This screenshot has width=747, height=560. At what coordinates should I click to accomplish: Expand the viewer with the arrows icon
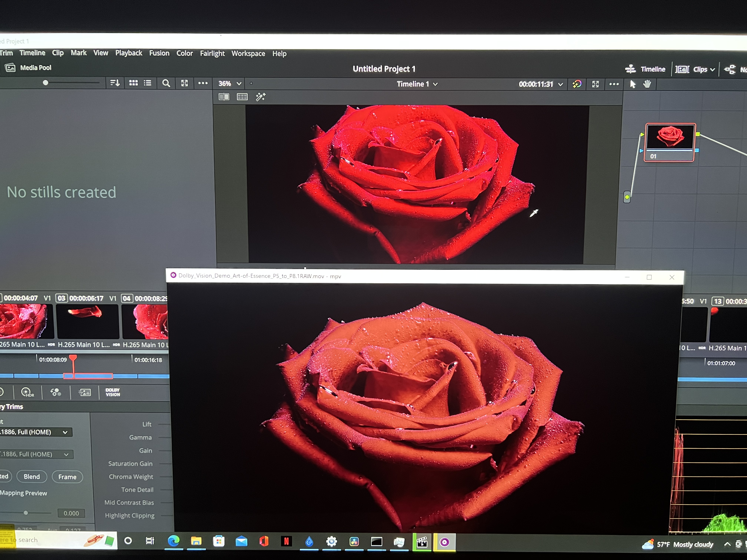(x=595, y=84)
